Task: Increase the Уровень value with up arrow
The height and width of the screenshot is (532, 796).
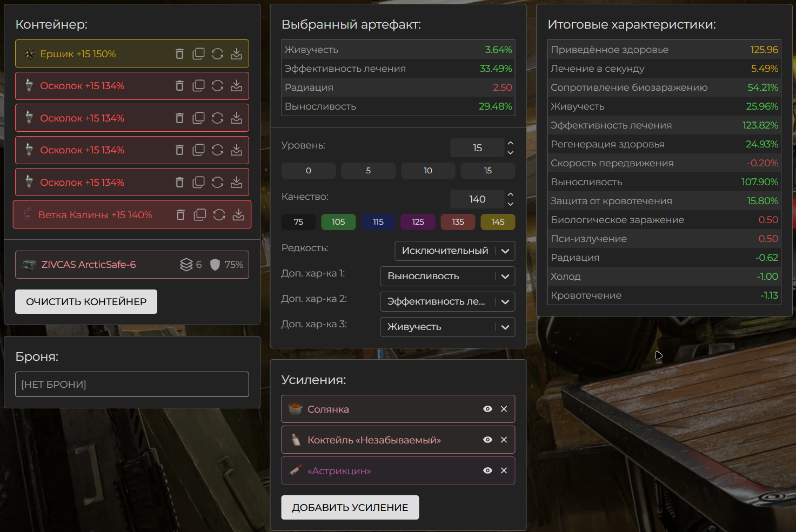Action: [511, 143]
